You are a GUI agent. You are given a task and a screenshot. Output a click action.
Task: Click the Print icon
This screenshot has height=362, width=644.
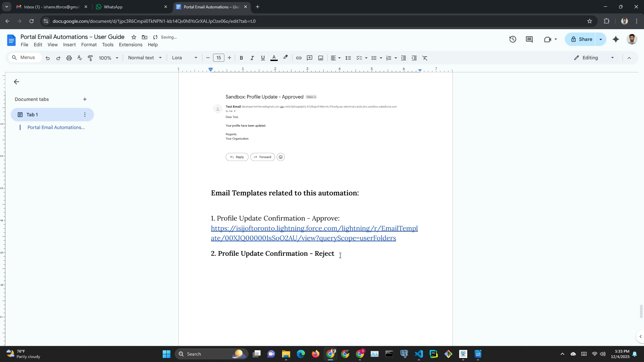point(69,58)
